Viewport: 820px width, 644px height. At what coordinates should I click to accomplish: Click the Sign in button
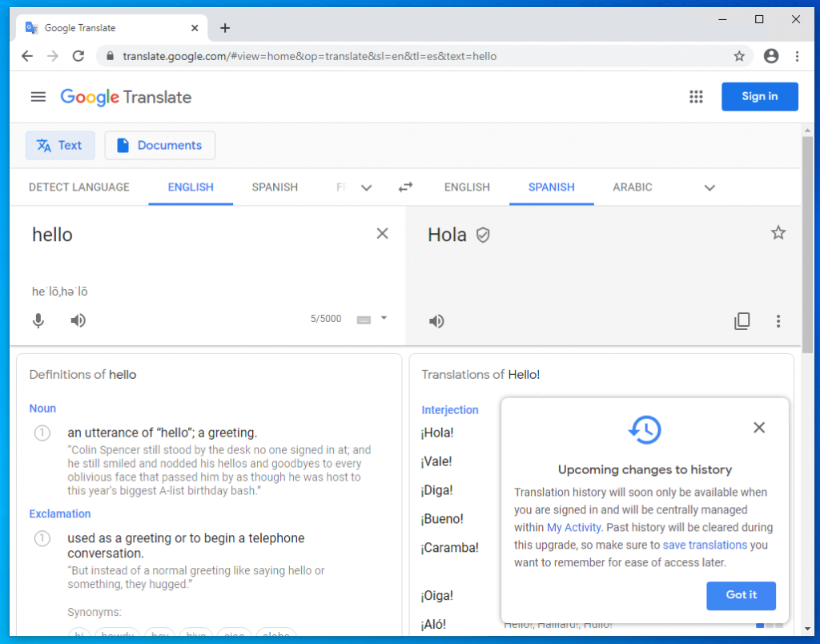[x=759, y=96]
